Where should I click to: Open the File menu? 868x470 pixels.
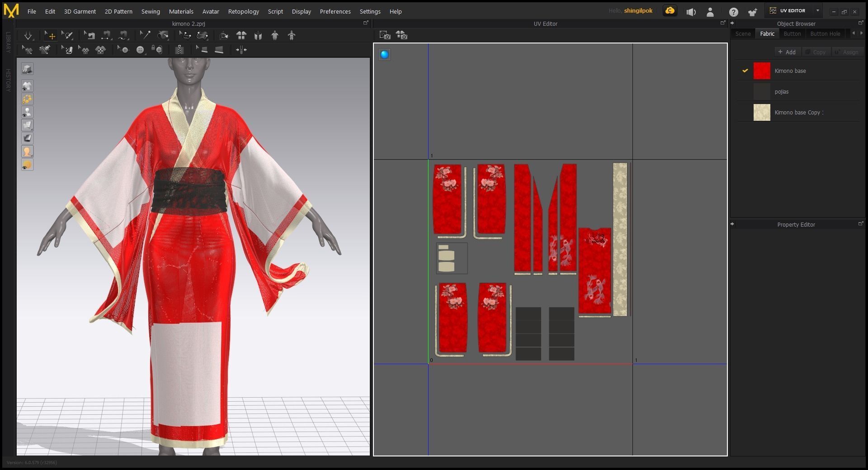pyautogui.click(x=32, y=11)
